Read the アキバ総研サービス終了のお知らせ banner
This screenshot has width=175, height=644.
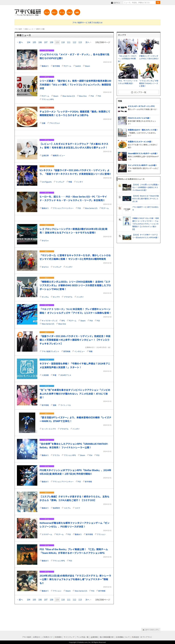click(x=87, y=22)
